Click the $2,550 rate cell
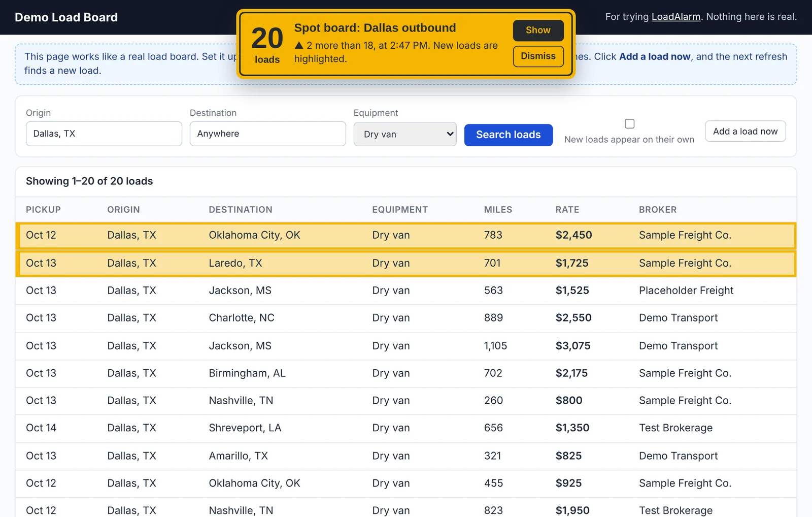This screenshot has width=812, height=517. tap(573, 318)
